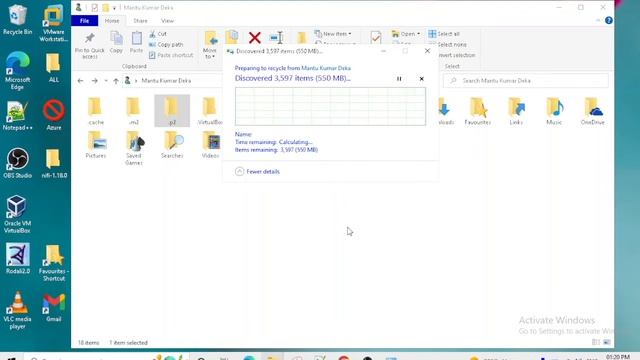Click the Copy path ribbon command
The width and height of the screenshot is (640, 360).
[x=166, y=44]
